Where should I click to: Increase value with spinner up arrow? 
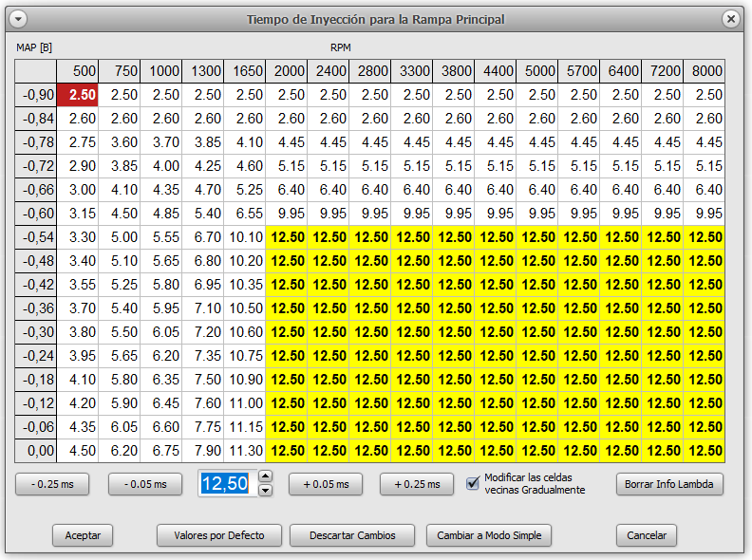pos(265,476)
